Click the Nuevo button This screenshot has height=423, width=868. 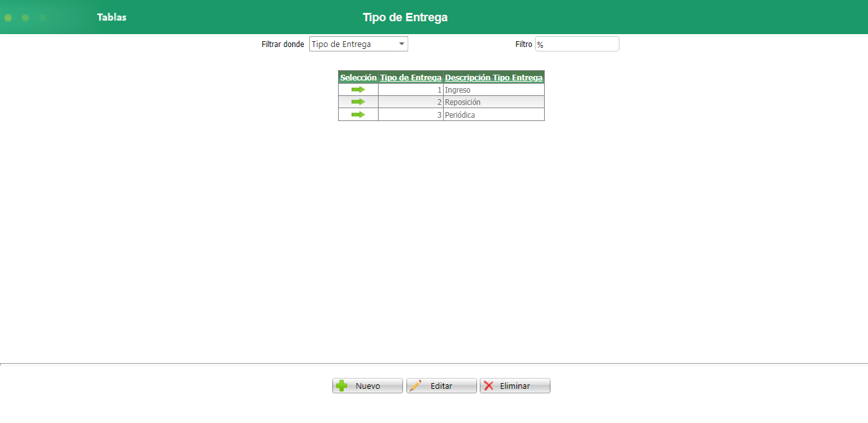click(x=368, y=386)
